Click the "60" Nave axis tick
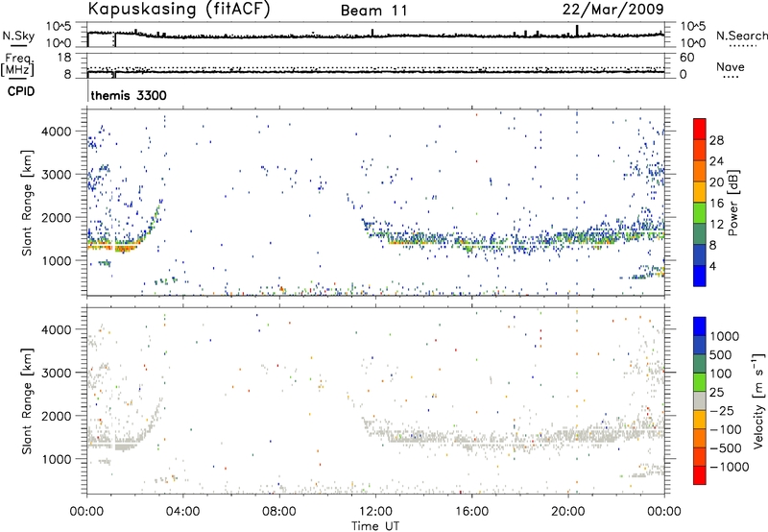This screenshot has width=768, height=532. point(686,58)
